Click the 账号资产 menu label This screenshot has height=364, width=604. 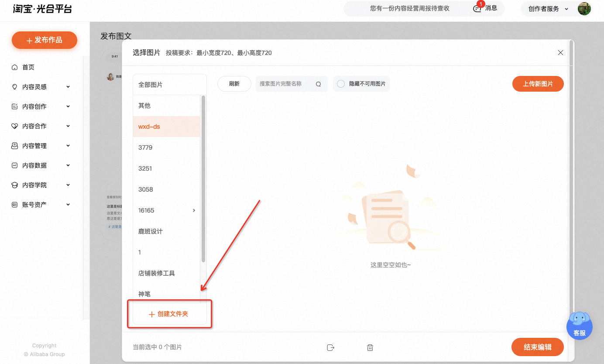click(34, 205)
